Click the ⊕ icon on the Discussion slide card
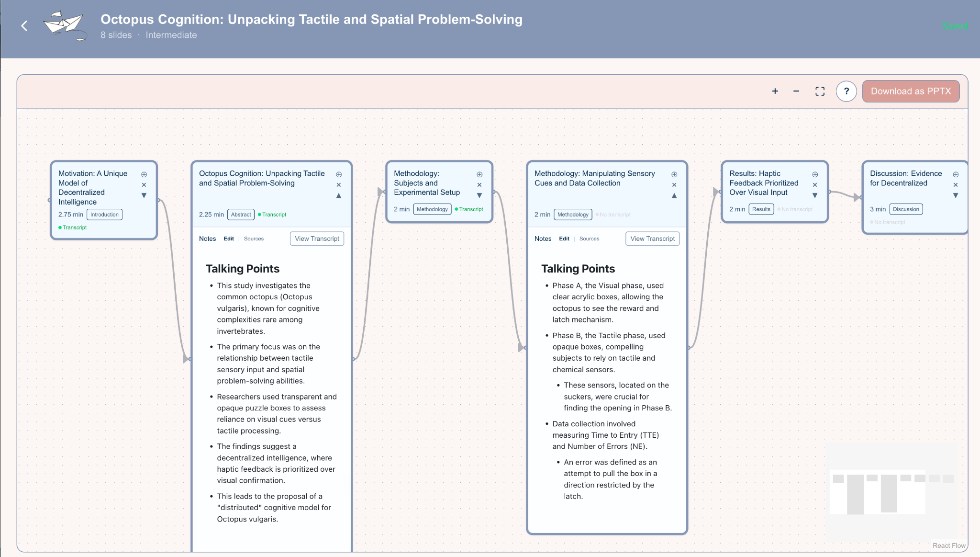980x557 pixels. pyautogui.click(x=956, y=174)
